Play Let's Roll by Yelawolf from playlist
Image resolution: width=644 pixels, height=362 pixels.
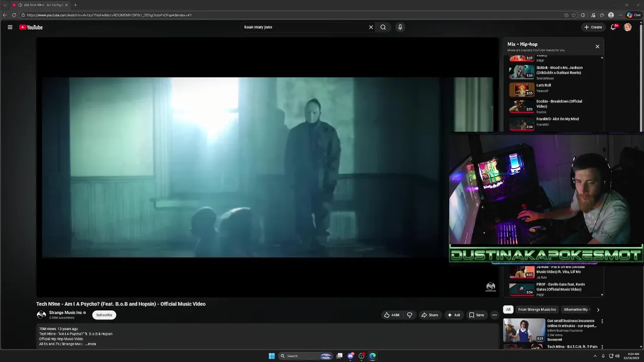(x=554, y=89)
